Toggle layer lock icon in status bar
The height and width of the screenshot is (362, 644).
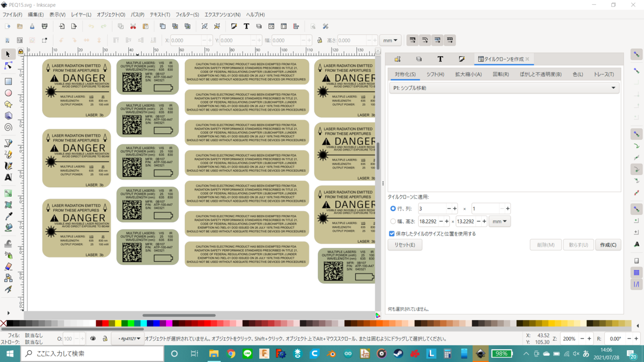[105, 339]
